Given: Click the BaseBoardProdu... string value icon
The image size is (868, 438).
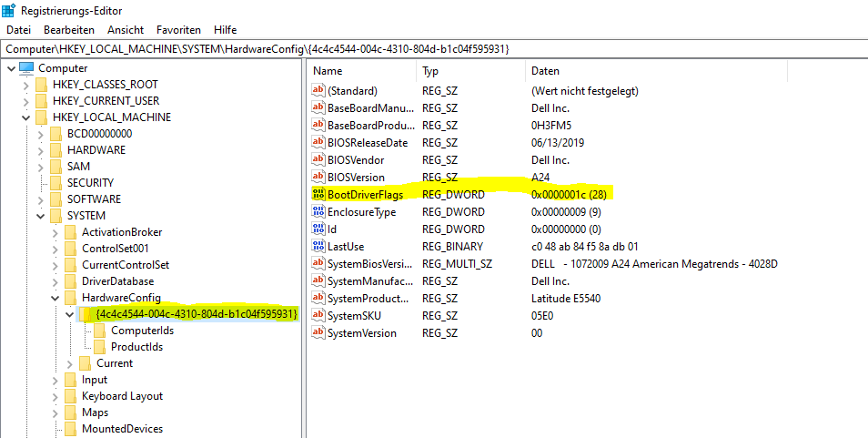Looking at the screenshot, I should 318,125.
